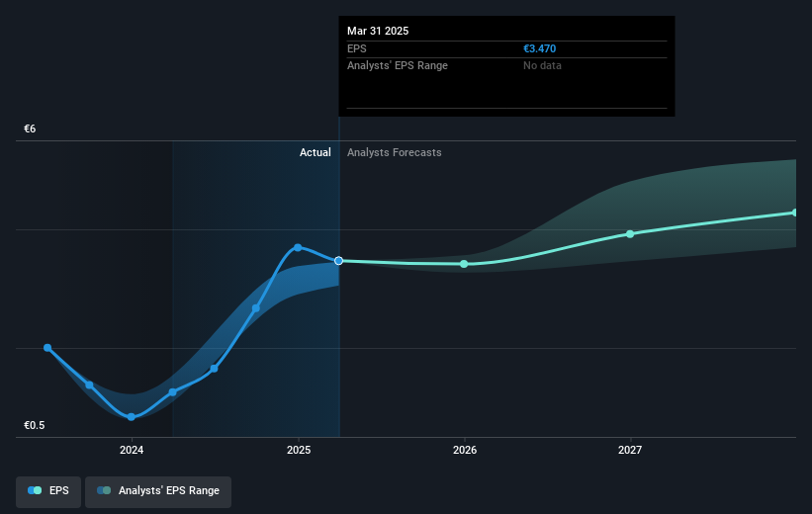The width and height of the screenshot is (812, 514).
Task: Click the 2024 x-axis label
Action: 132,450
